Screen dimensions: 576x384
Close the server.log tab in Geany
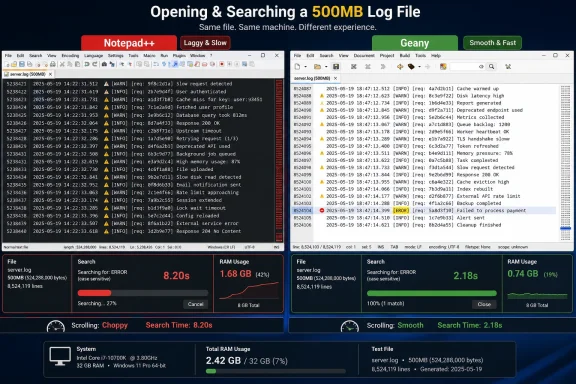click(335, 78)
